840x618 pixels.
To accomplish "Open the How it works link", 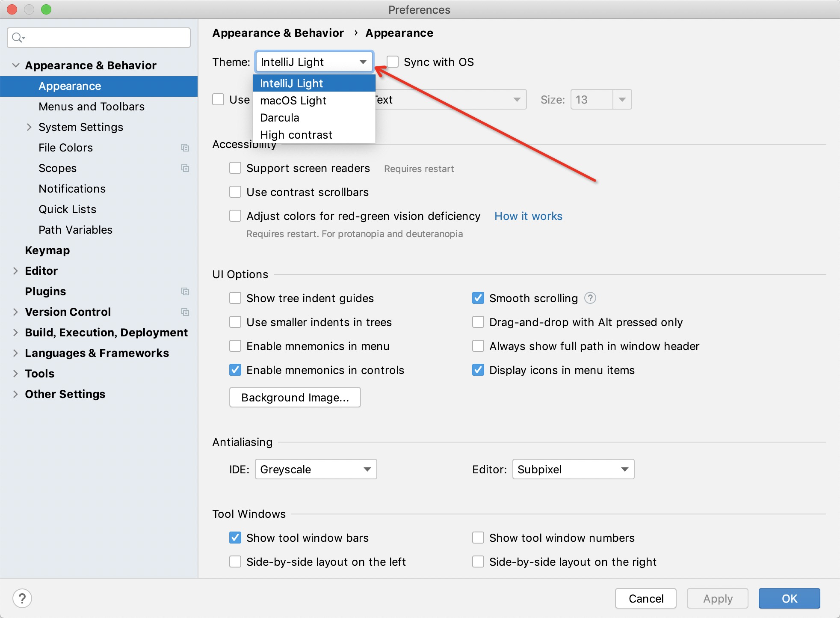I will click(x=528, y=216).
